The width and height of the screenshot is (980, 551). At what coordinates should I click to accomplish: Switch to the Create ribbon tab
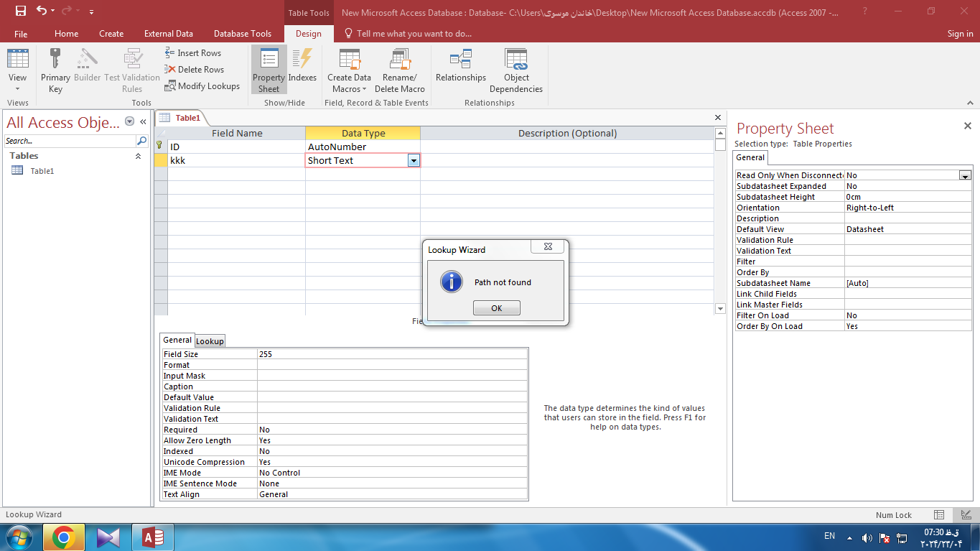(x=111, y=34)
